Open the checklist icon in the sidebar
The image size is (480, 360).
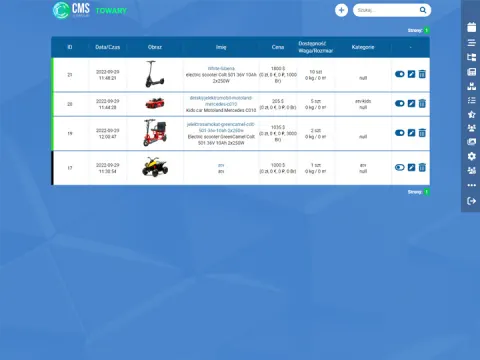coord(471,100)
